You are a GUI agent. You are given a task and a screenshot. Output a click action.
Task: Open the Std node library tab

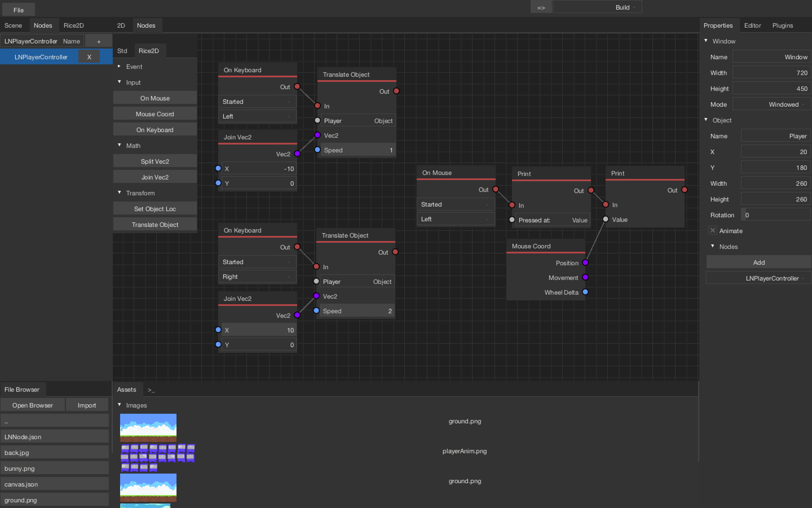click(122, 51)
